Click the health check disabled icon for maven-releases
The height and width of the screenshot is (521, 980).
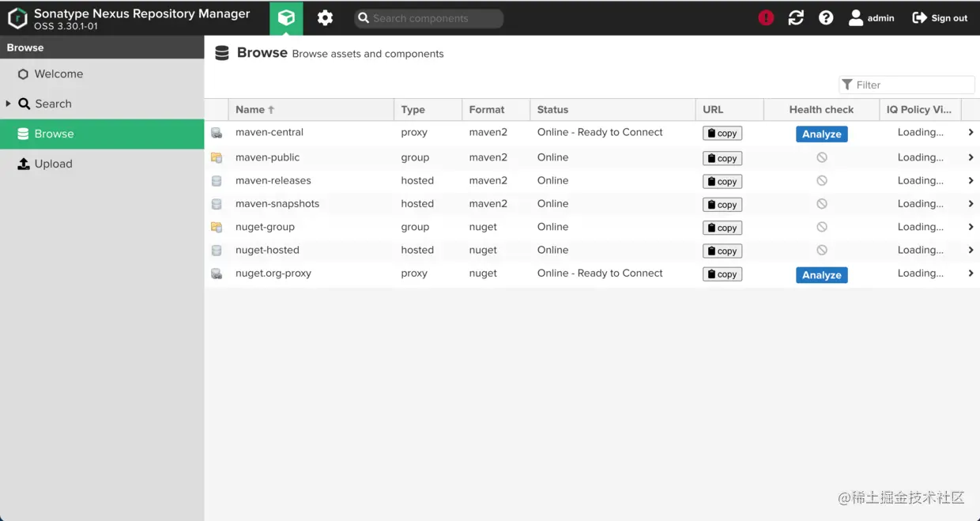(x=822, y=181)
